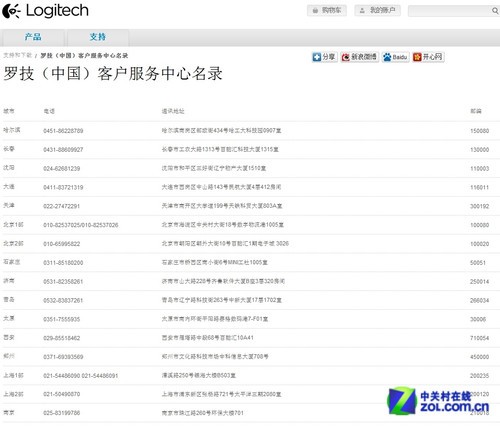The image size is (500, 427).
Task: Select the city cell 北京2部
Action: (13, 243)
